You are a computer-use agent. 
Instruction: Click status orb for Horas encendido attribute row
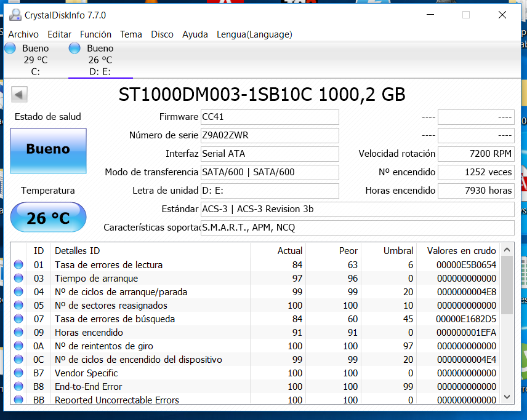tap(18, 332)
